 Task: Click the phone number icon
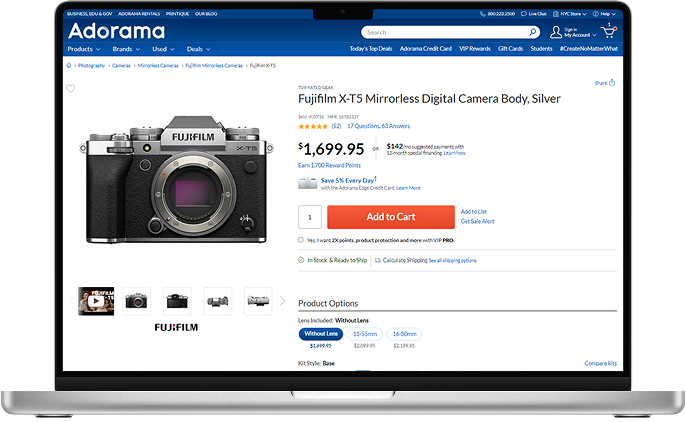(x=483, y=14)
